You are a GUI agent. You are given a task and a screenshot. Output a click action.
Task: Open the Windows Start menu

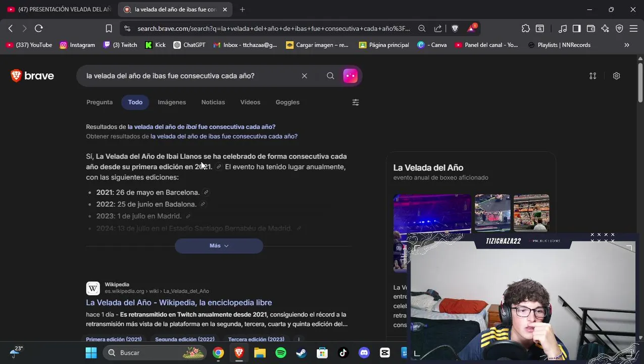click(91, 352)
